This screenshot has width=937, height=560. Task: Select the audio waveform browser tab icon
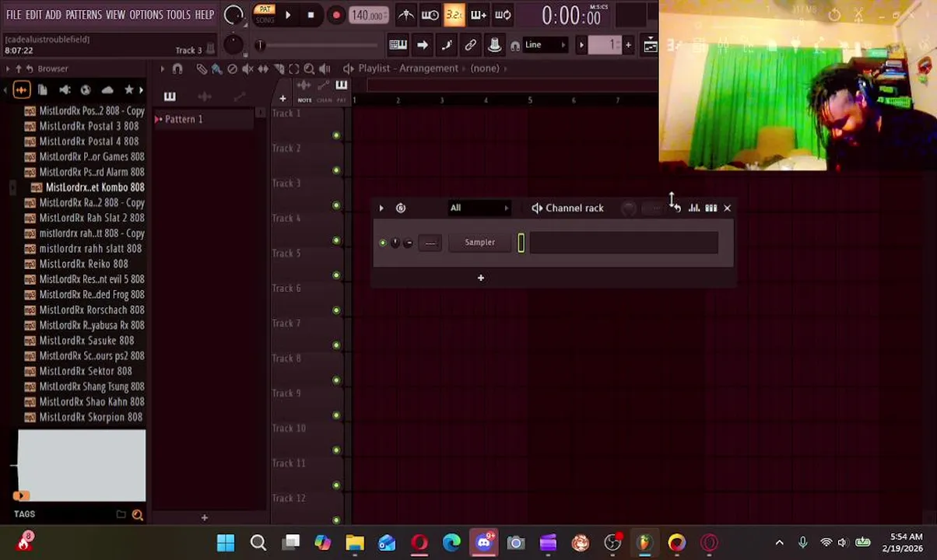(21, 90)
